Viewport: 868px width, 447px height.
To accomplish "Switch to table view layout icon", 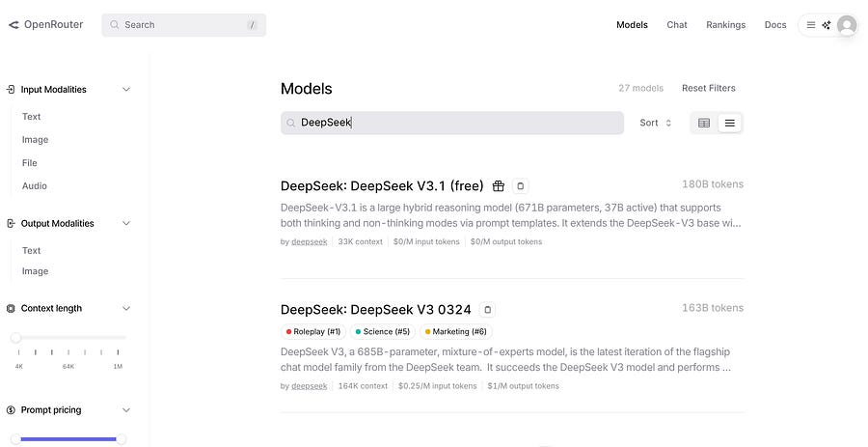I will pyautogui.click(x=704, y=123).
